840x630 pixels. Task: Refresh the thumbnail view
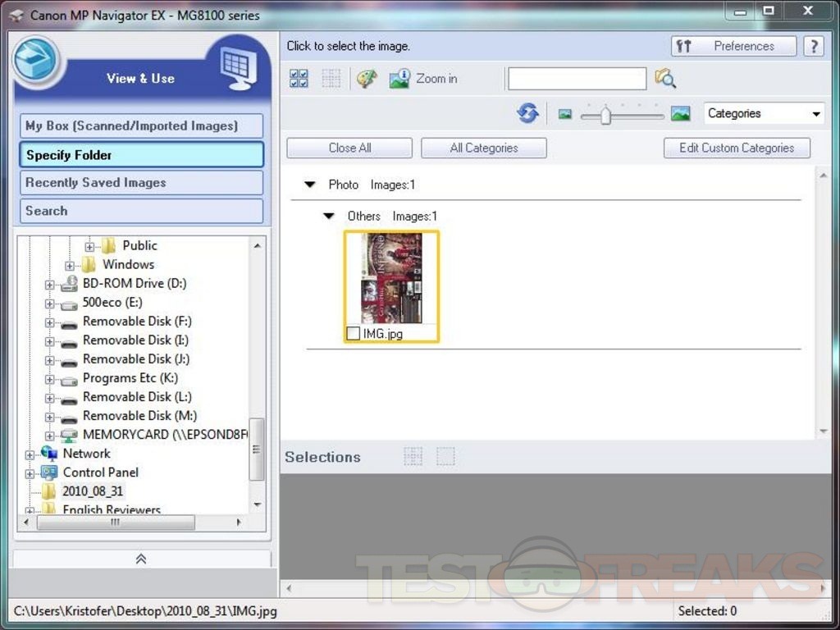tap(527, 113)
